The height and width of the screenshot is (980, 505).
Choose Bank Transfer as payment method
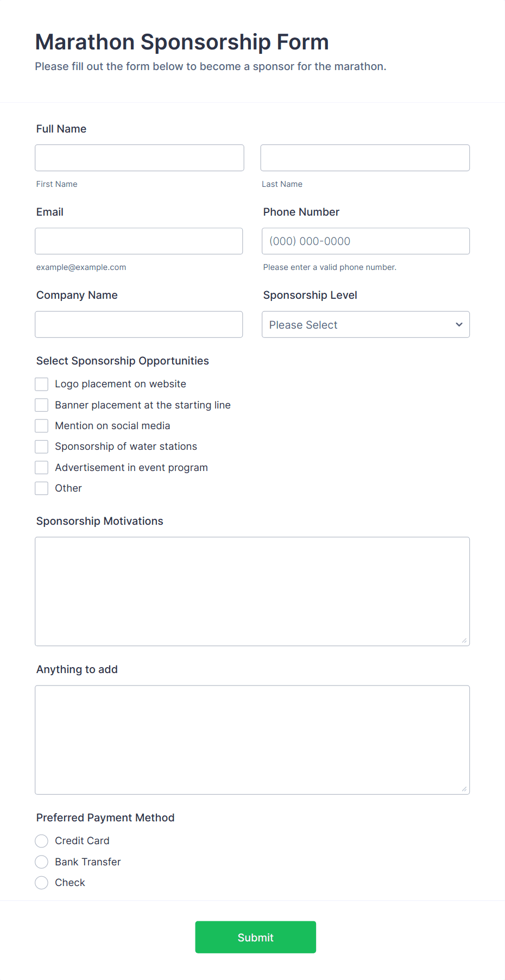(x=41, y=862)
